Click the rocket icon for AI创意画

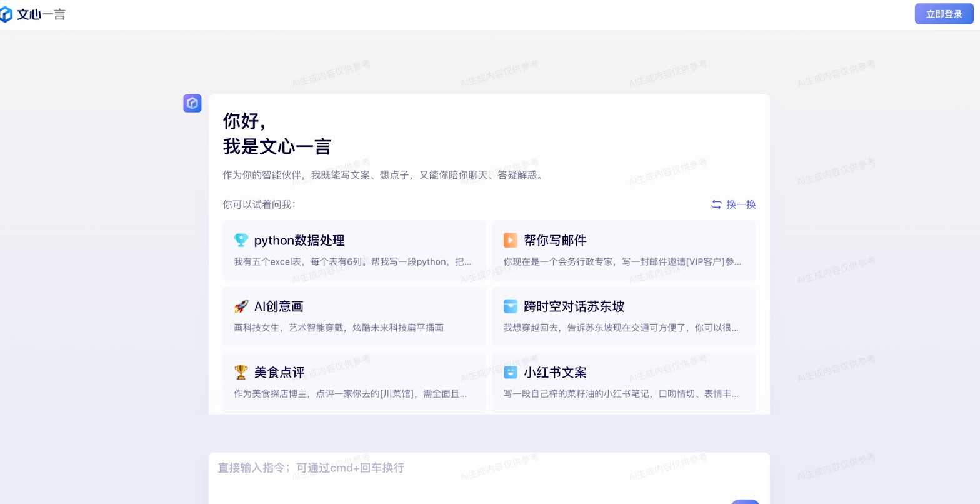(241, 306)
